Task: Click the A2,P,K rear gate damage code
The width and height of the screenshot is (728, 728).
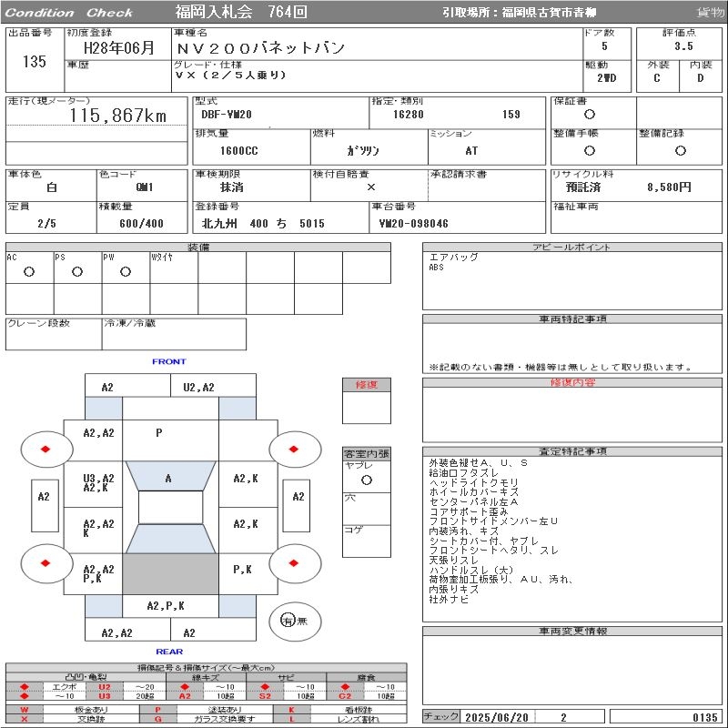Action: (166, 605)
